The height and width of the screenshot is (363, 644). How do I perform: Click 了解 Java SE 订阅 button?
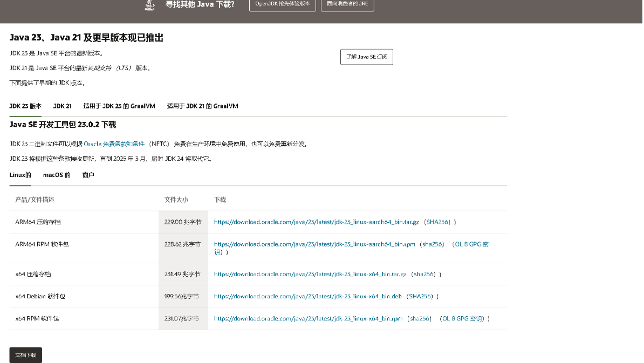pos(366,57)
